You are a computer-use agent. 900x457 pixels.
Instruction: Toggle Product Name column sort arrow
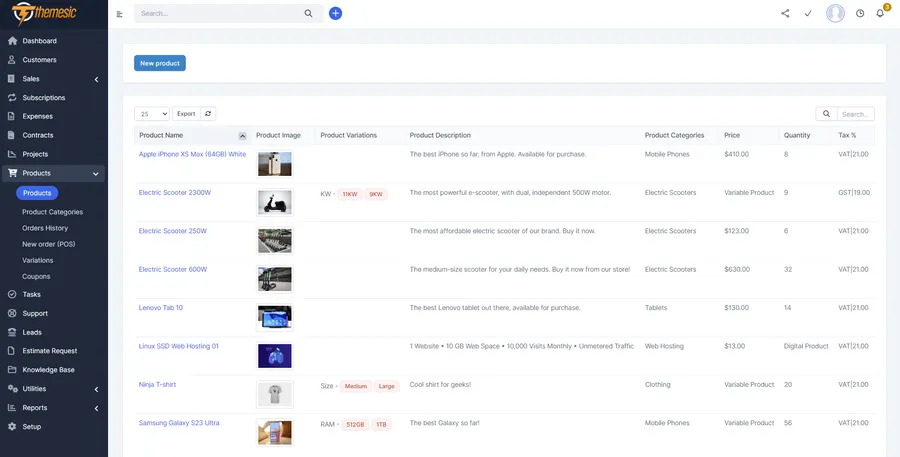[x=242, y=136]
